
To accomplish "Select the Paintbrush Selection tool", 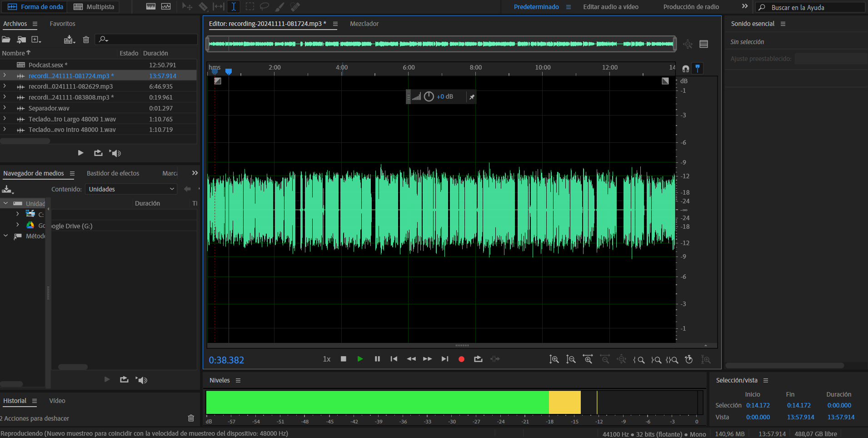I will click(x=280, y=7).
